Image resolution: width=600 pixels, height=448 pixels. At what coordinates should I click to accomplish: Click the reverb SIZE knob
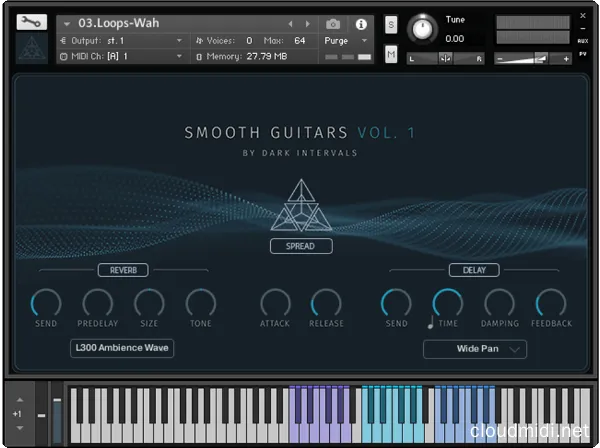149,302
